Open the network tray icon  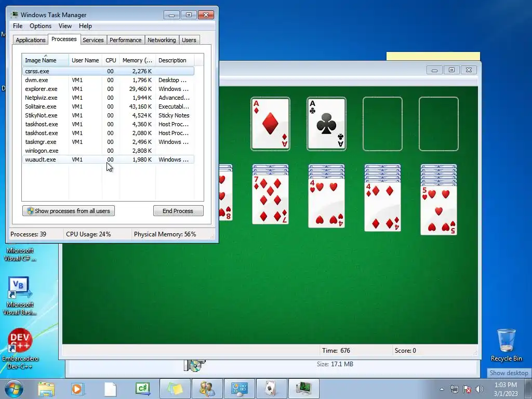point(454,389)
